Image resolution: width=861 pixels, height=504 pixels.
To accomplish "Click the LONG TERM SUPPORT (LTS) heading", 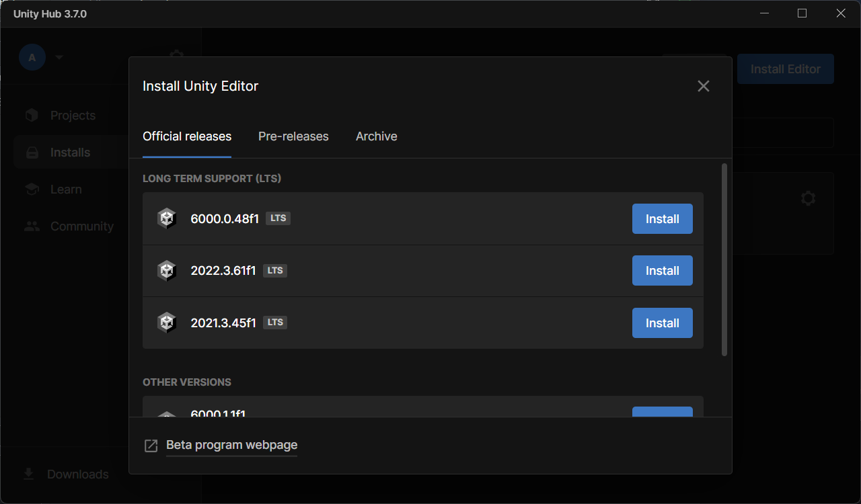I will (x=212, y=179).
